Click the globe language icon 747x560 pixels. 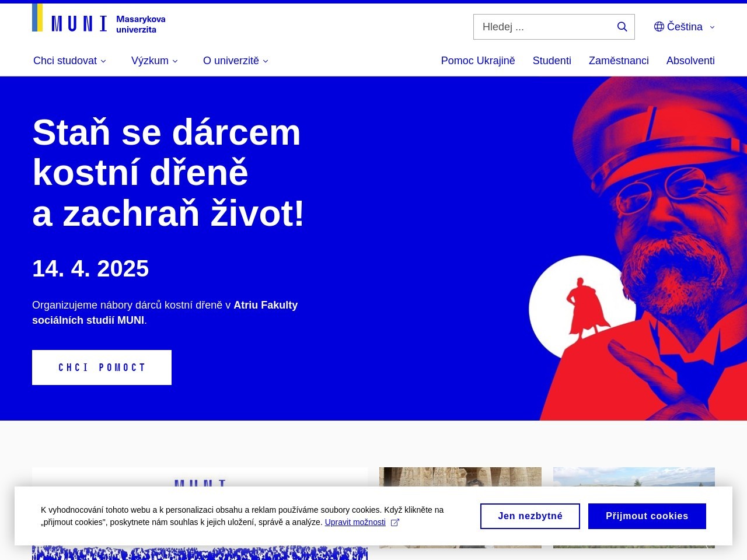(659, 27)
